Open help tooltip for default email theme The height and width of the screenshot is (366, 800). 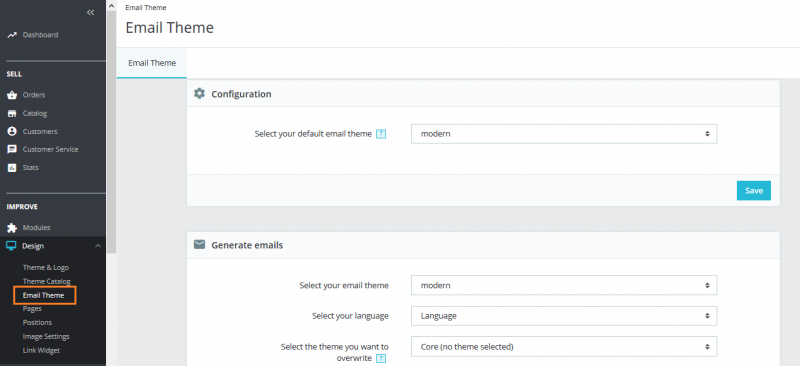pyautogui.click(x=381, y=134)
